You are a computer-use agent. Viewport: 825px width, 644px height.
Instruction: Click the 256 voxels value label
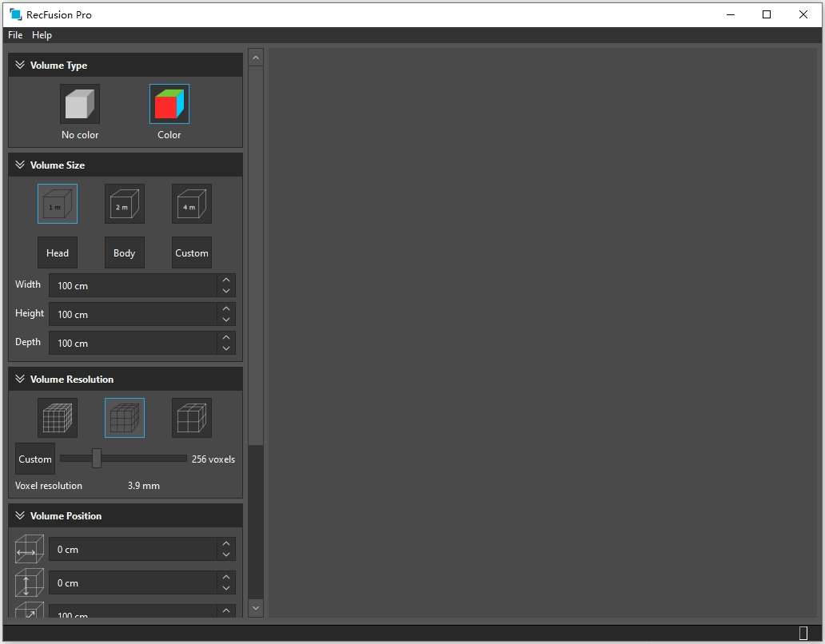point(213,459)
